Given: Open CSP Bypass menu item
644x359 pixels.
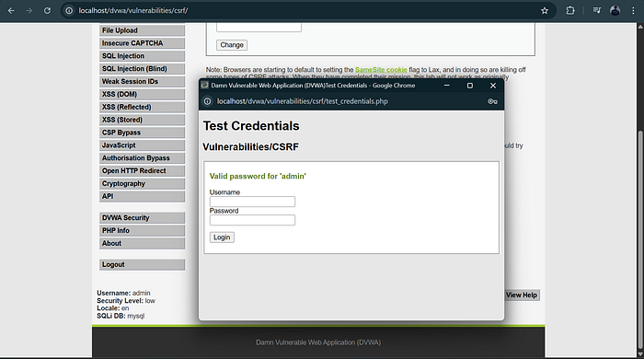Looking at the screenshot, I should coord(142,133).
